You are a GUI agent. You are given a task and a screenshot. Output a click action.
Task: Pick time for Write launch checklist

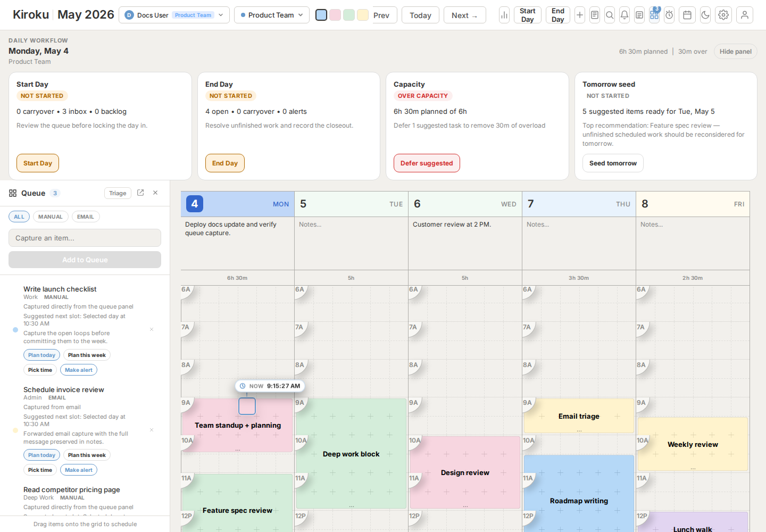click(40, 370)
